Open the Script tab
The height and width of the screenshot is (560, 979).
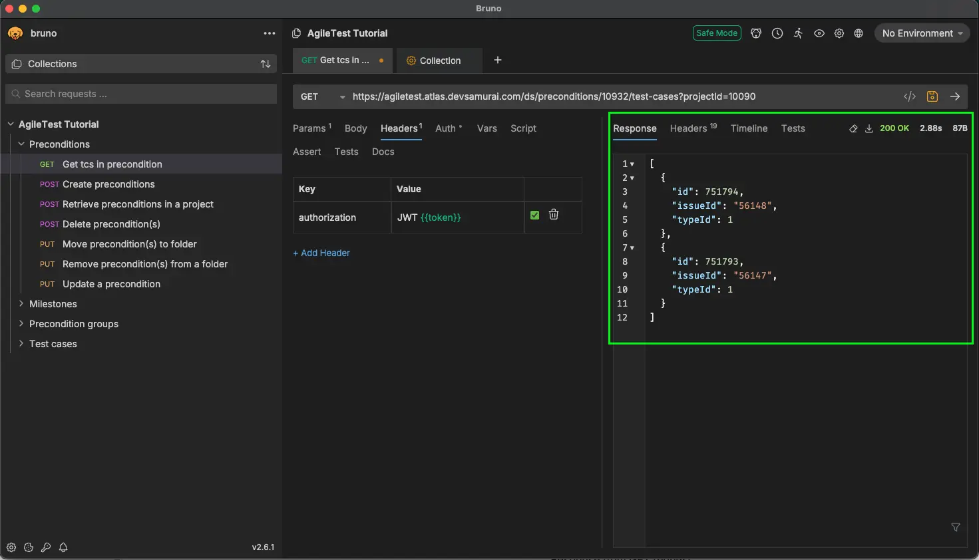pos(523,128)
